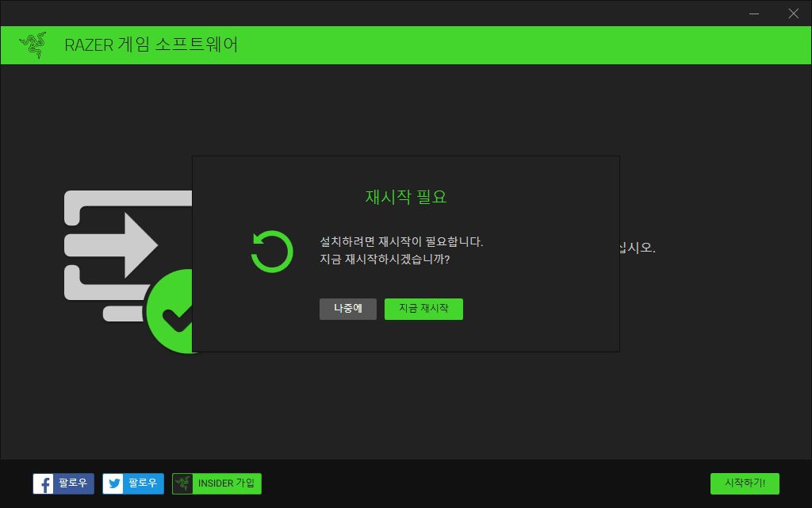Click the RAZER 게임 소프트웨어 header title

point(151,45)
